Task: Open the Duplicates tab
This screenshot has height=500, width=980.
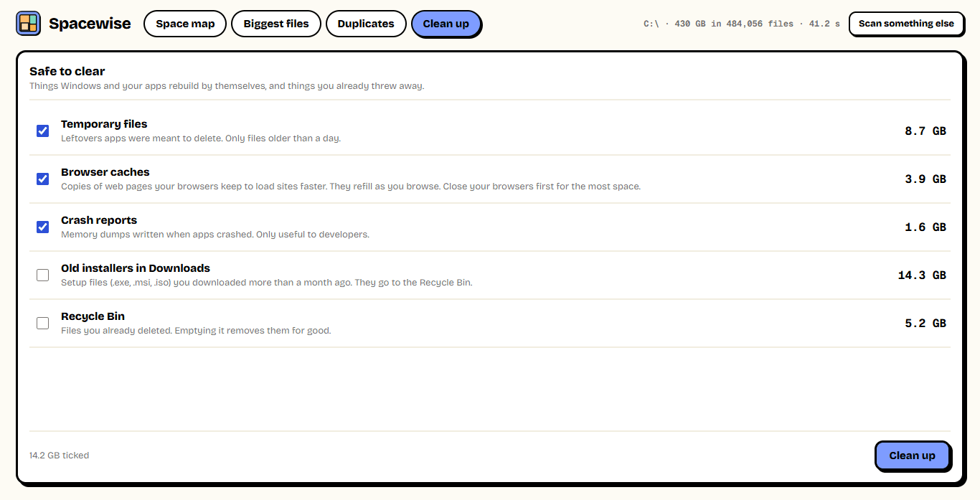Action: [x=366, y=24]
